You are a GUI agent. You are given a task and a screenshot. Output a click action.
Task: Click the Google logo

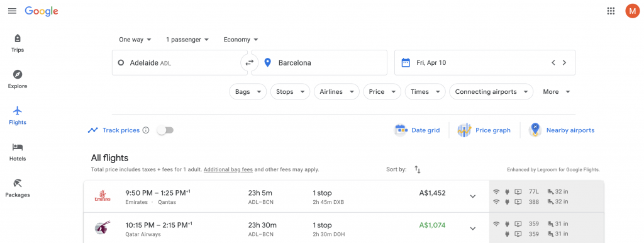coord(42,11)
